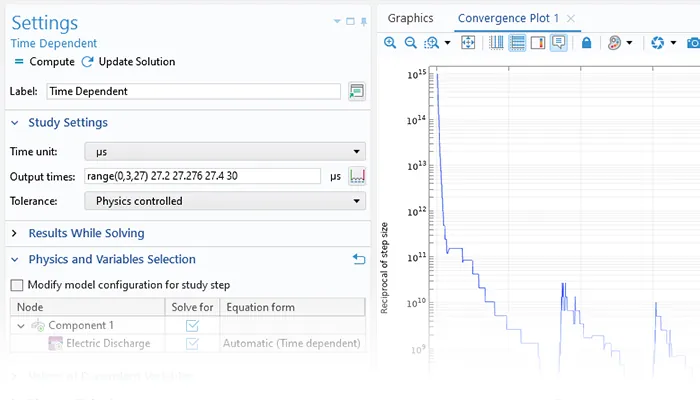
Task: Click the Zoom In icon
Action: (x=390, y=43)
